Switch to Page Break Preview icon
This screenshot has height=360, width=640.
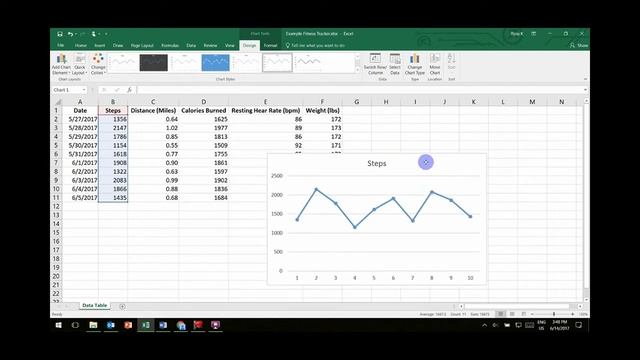click(523, 314)
